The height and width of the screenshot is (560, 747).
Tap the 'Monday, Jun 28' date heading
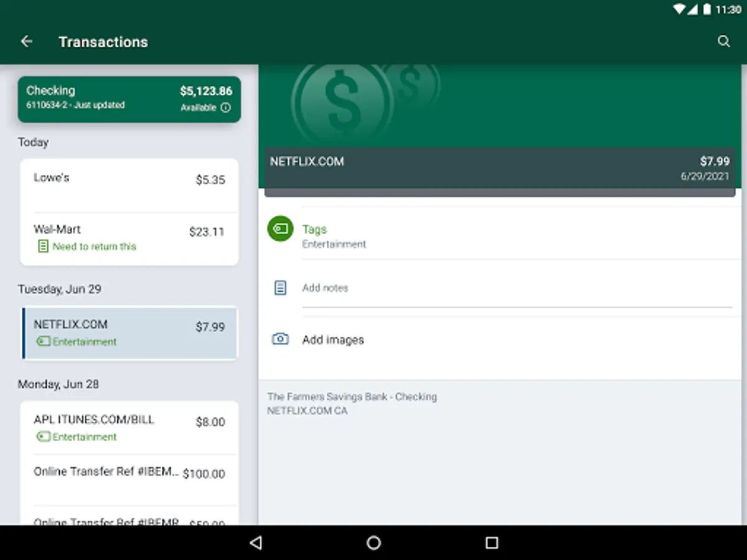(58, 384)
